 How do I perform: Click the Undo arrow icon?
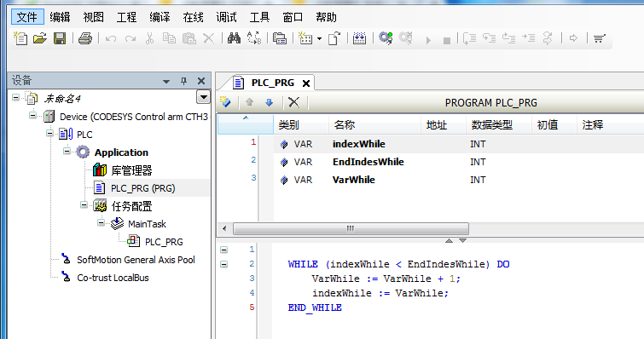pos(111,39)
